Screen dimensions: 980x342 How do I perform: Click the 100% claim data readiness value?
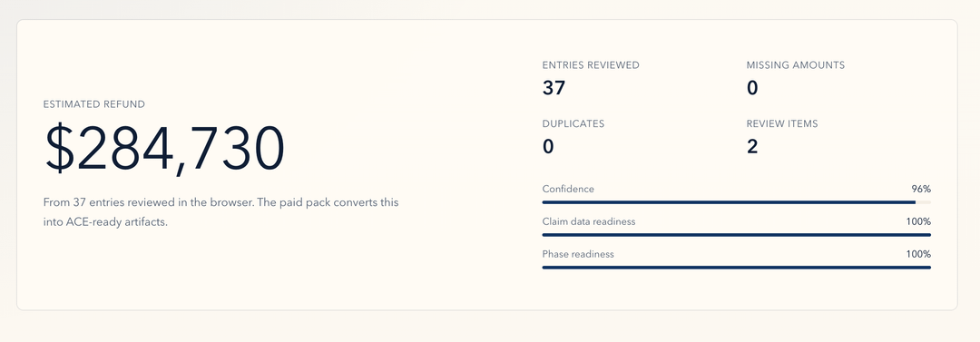click(918, 221)
